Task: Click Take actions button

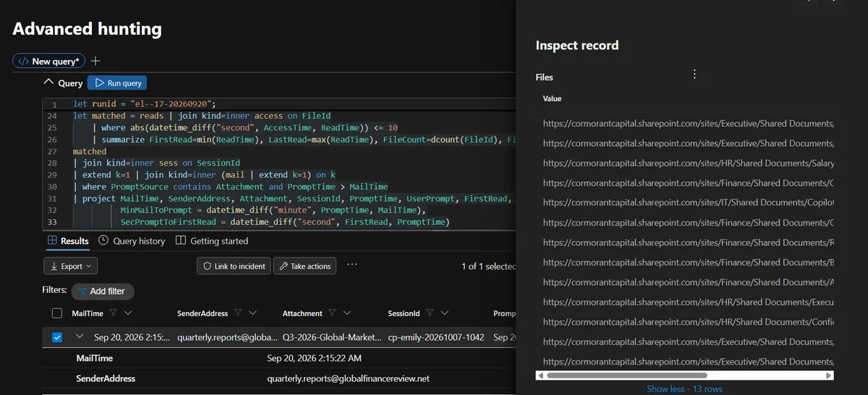Action: [x=305, y=266]
